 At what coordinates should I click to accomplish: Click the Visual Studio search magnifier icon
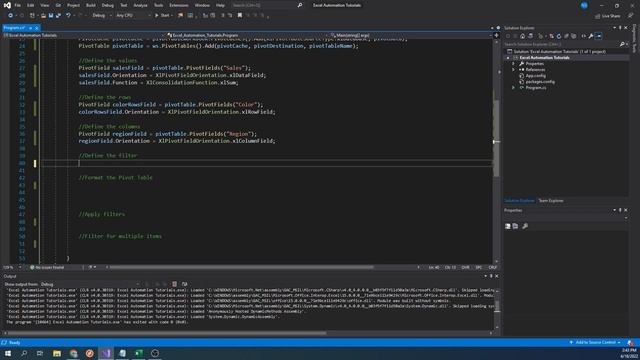(x=300, y=5)
